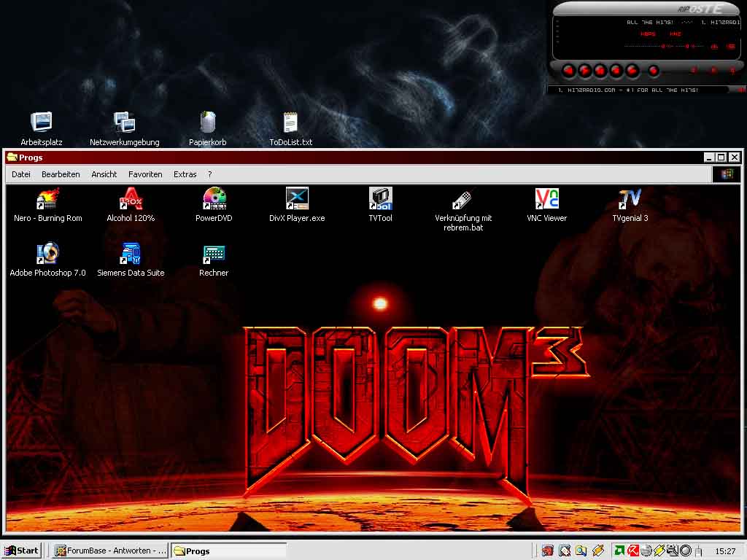Select the Arbeitsplatz desktop icon

pos(42,128)
